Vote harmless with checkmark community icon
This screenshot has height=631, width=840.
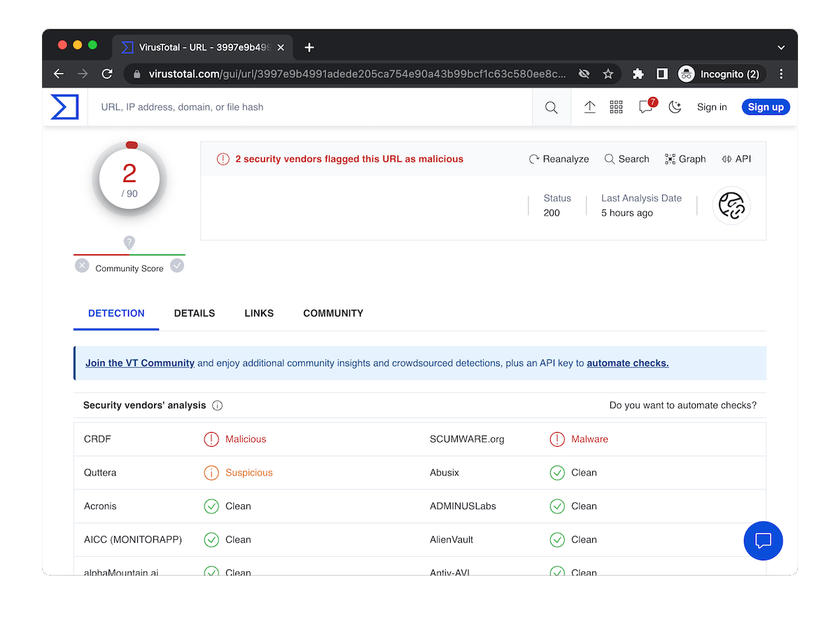(177, 265)
